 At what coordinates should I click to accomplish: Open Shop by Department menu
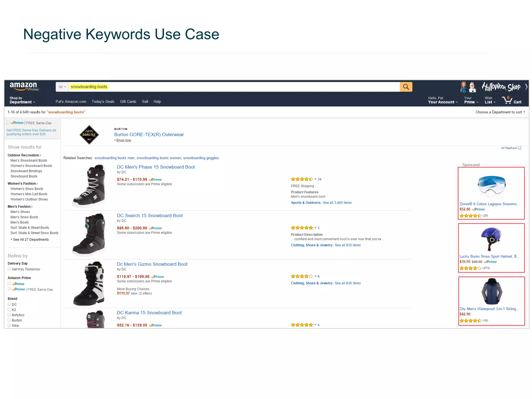coord(22,100)
